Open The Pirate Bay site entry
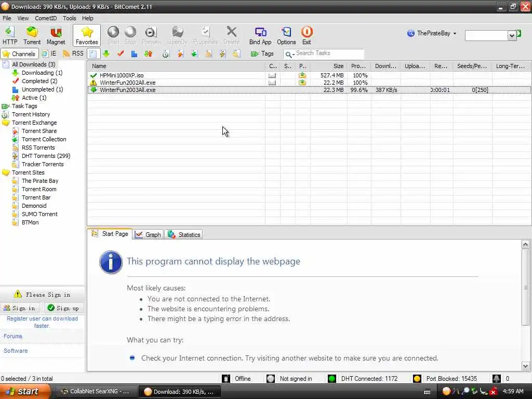 [x=40, y=181]
